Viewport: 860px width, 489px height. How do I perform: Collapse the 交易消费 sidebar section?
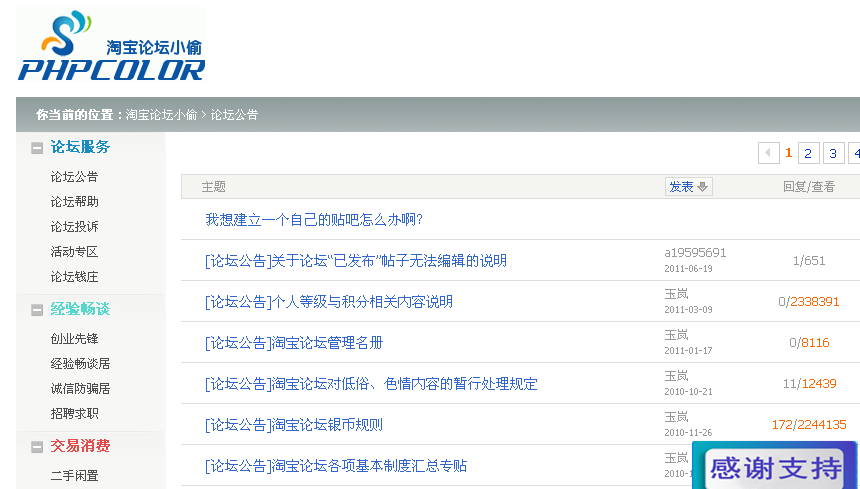[37, 447]
